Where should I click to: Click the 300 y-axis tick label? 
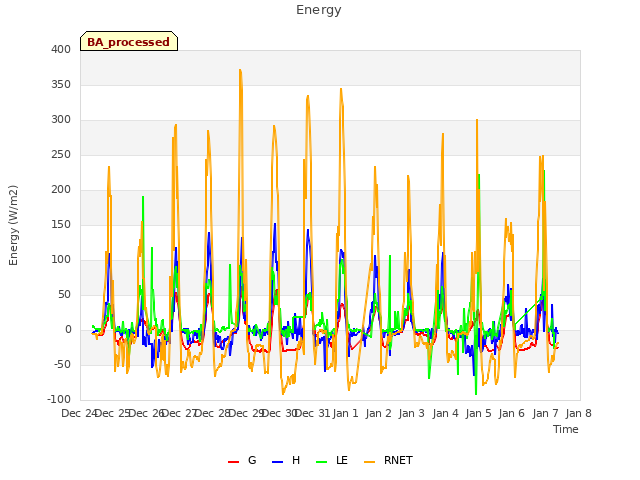[x=61, y=120]
